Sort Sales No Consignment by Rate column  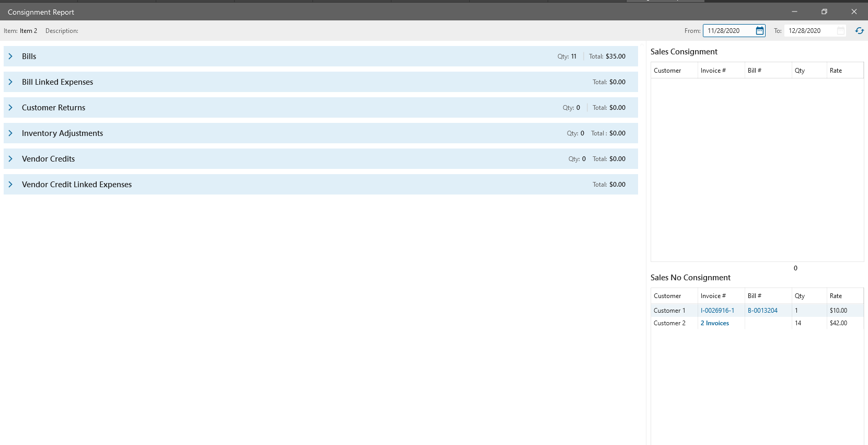click(x=845, y=296)
